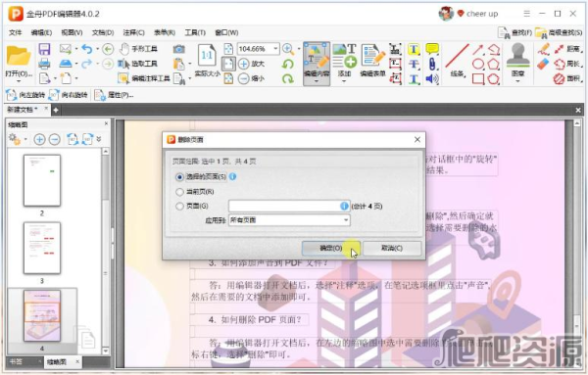Click the Advanced Find (高级查找(S)) button
This screenshot has width=588, height=375.
[559, 33]
